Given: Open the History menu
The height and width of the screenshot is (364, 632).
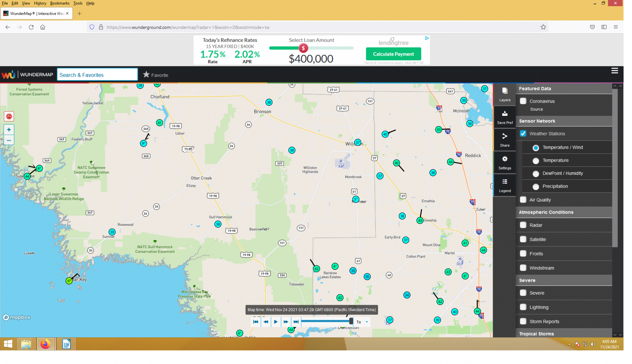Looking at the screenshot, I should [40, 3].
